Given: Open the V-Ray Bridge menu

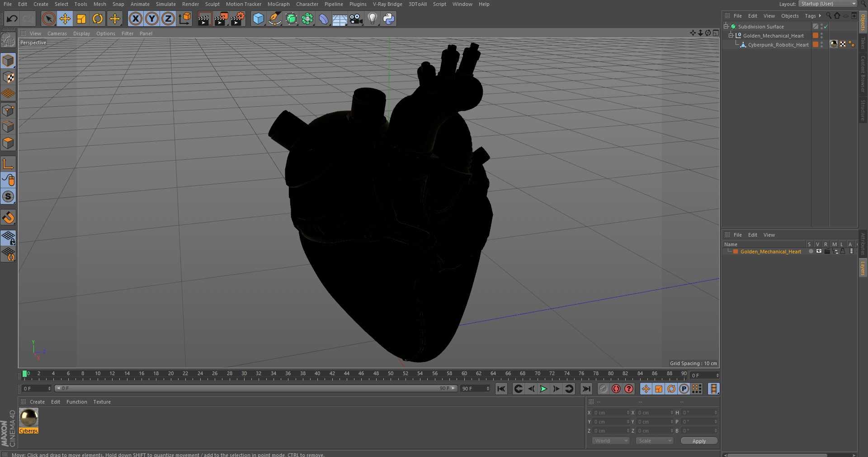Looking at the screenshot, I should click(x=387, y=4).
